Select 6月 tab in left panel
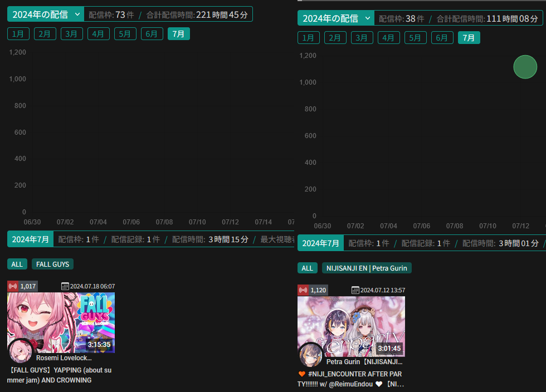The height and width of the screenshot is (392, 546). pos(152,34)
